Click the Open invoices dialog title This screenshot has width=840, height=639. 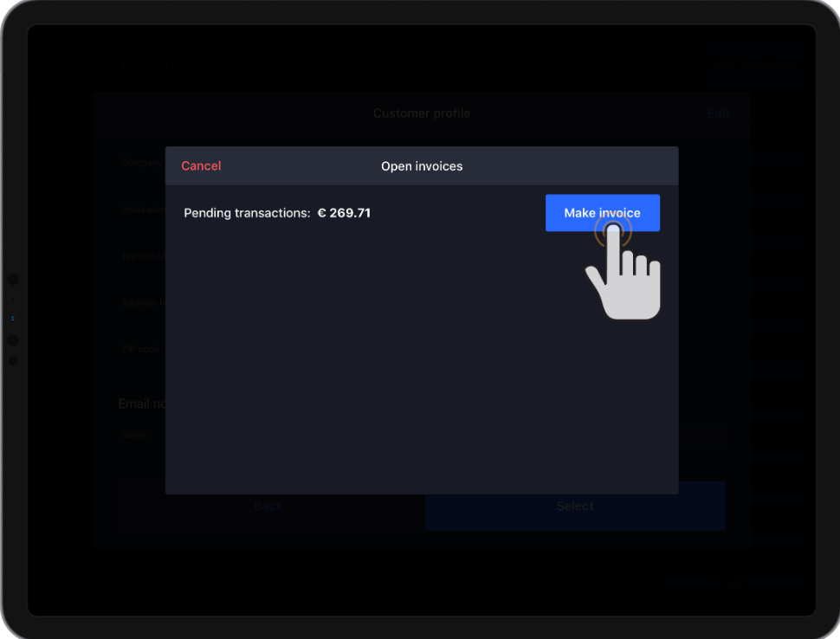(422, 166)
